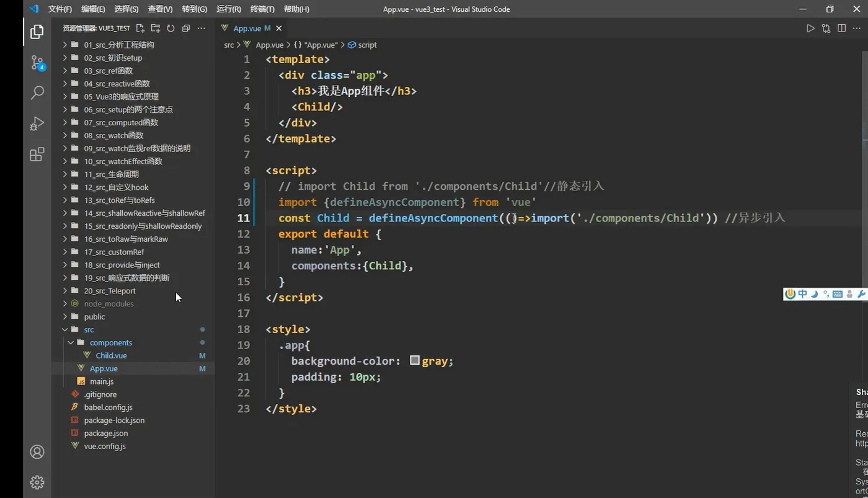The height and width of the screenshot is (498, 868).
Task: Open the 文件(F) menu
Action: point(60,9)
